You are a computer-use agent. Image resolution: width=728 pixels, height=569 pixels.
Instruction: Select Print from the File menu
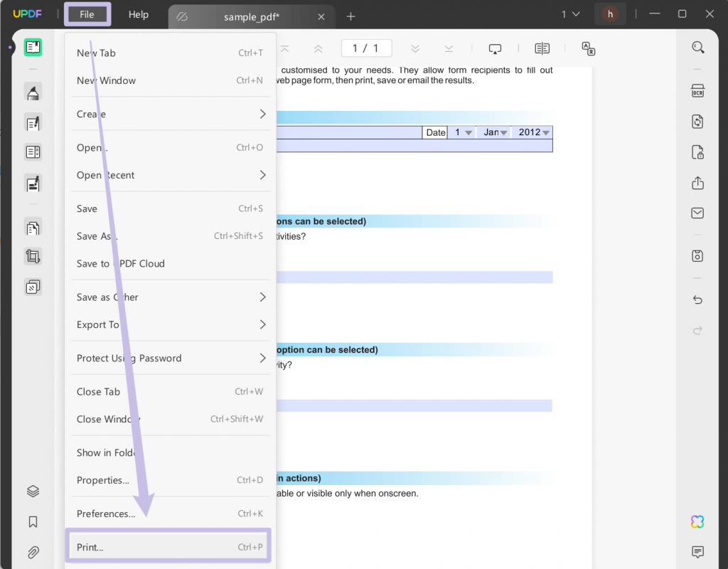point(168,545)
